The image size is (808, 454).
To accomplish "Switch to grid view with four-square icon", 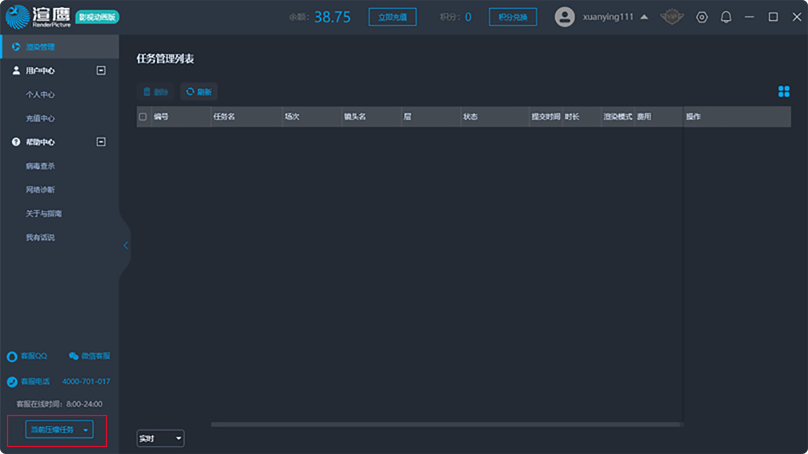I will [x=784, y=92].
